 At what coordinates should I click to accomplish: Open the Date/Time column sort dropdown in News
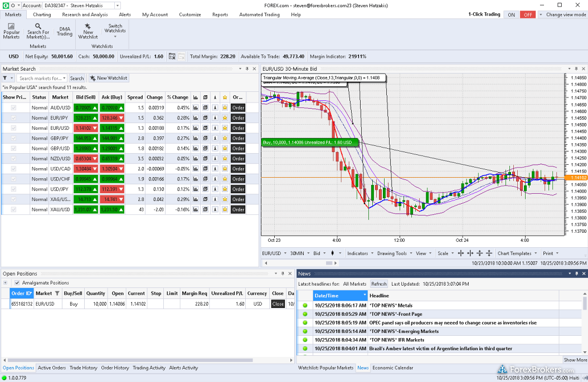click(x=365, y=295)
